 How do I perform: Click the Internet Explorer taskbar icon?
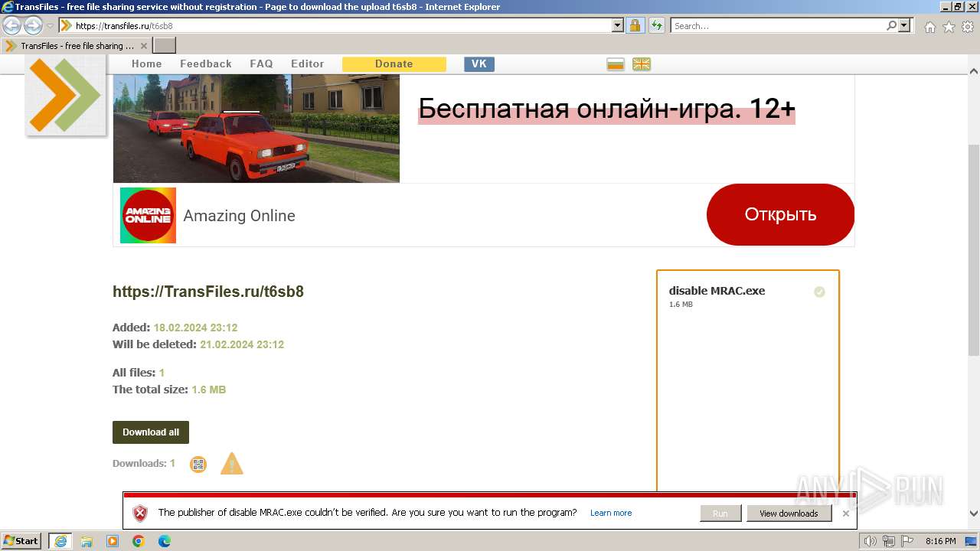(60, 541)
